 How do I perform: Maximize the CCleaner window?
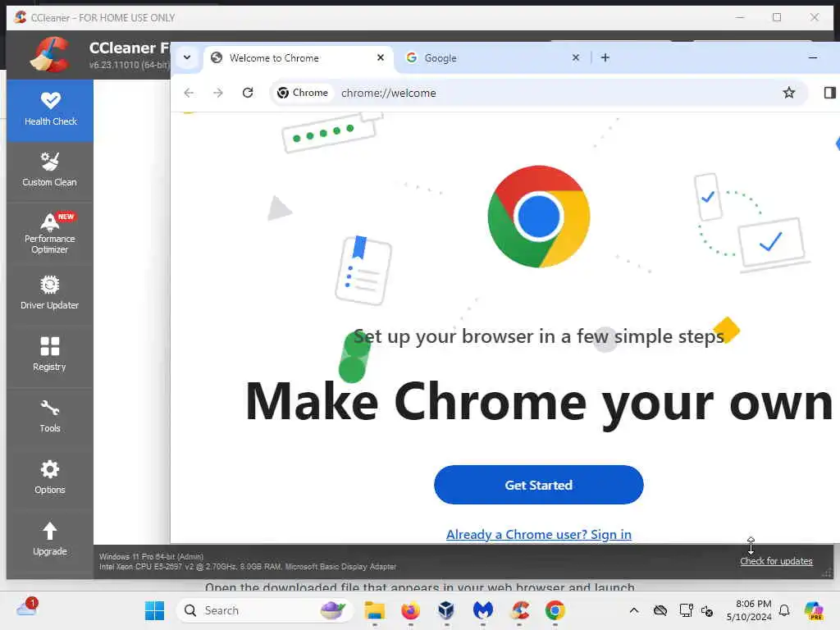click(x=776, y=17)
